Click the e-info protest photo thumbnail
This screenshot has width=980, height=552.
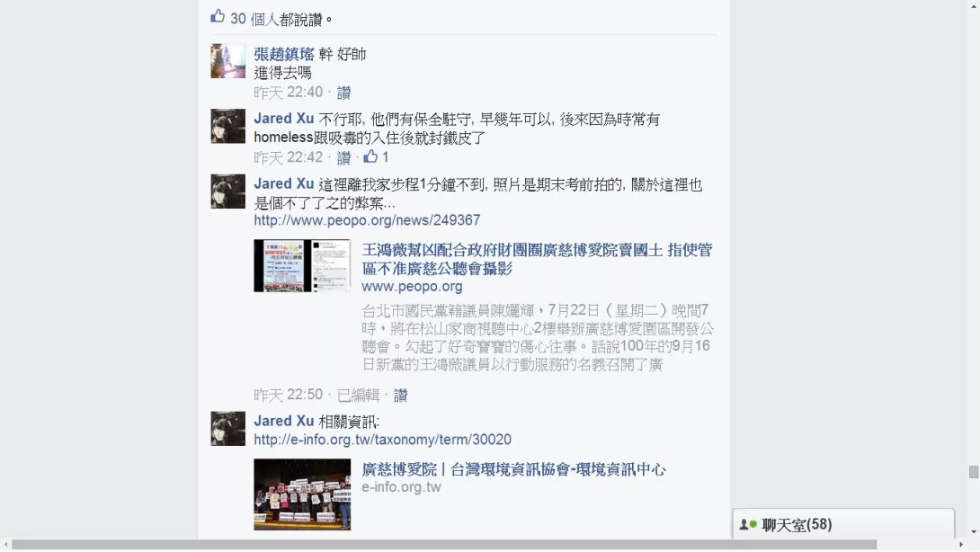(x=302, y=494)
